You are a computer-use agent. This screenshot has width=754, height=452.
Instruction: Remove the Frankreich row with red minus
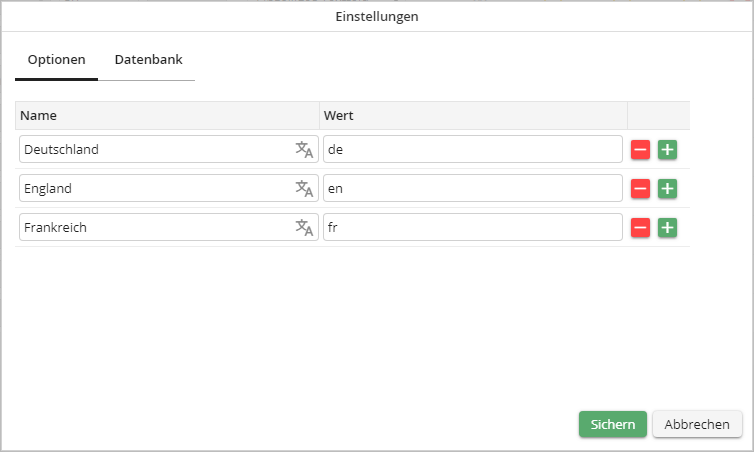click(x=640, y=228)
